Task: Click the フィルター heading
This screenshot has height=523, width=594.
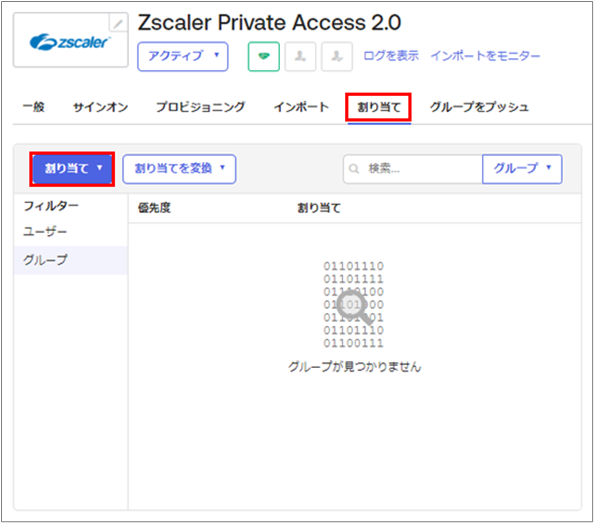Action: click(x=51, y=206)
